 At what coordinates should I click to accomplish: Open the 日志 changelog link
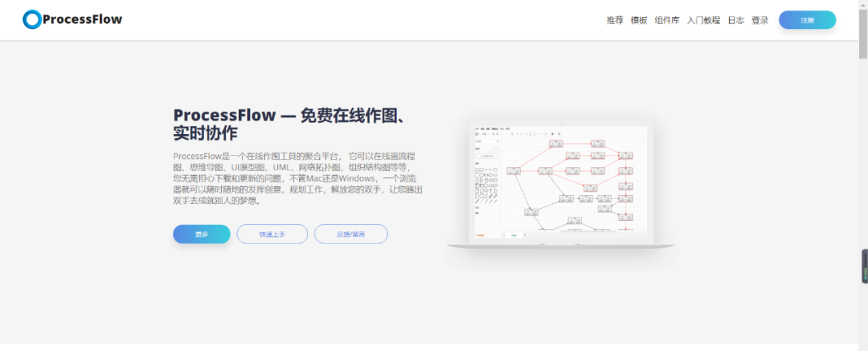pos(735,21)
